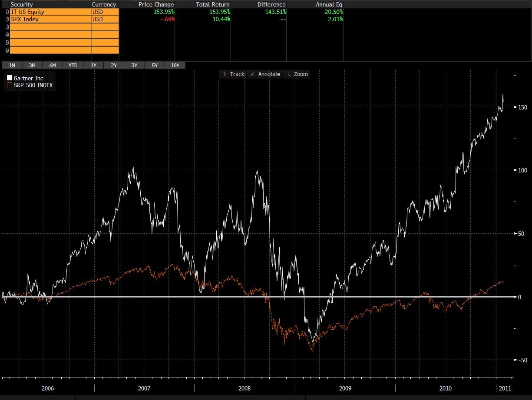
Task: Click USD currency field for SPX Index
Action: click(x=105, y=20)
